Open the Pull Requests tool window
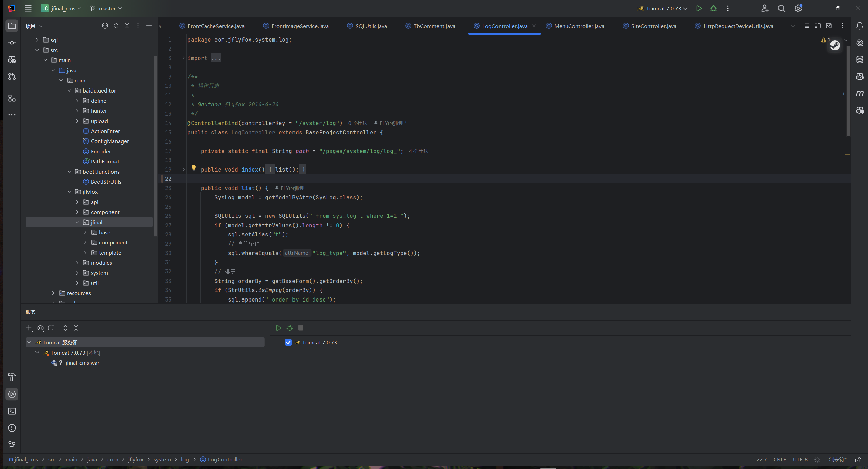This screenshot has height=469, width=868. pyautogui.click(x=12, y=77)
